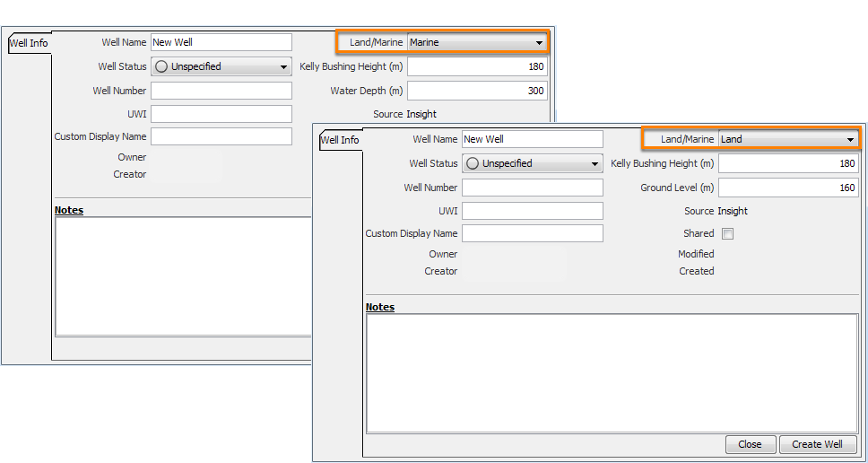
Task: Click the Well Number field in back dialog
Action: click(x=221, y=91)
